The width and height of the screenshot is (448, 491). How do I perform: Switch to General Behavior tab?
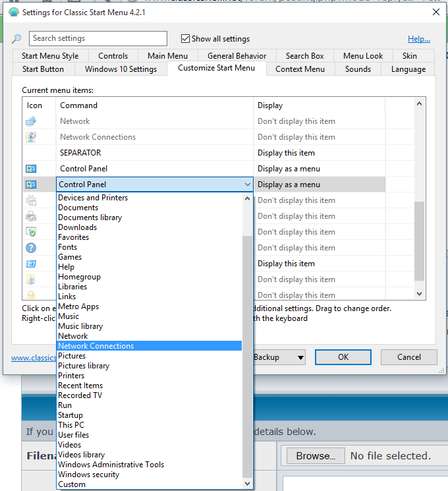point(237,56)
